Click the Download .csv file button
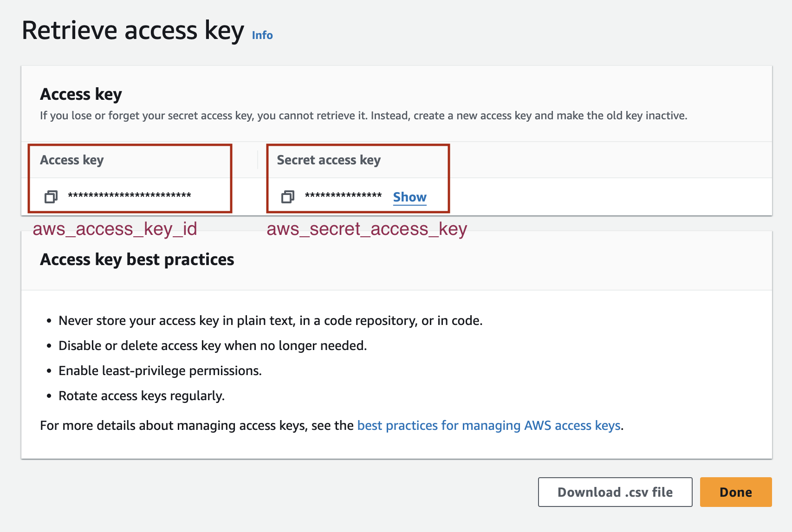The image size is (792, 532). point(615,492)
